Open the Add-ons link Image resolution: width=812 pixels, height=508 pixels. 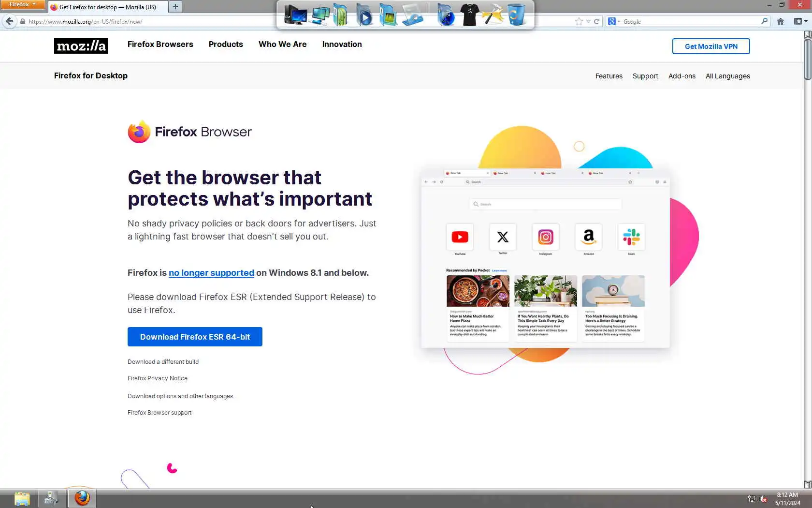(682, 76)
